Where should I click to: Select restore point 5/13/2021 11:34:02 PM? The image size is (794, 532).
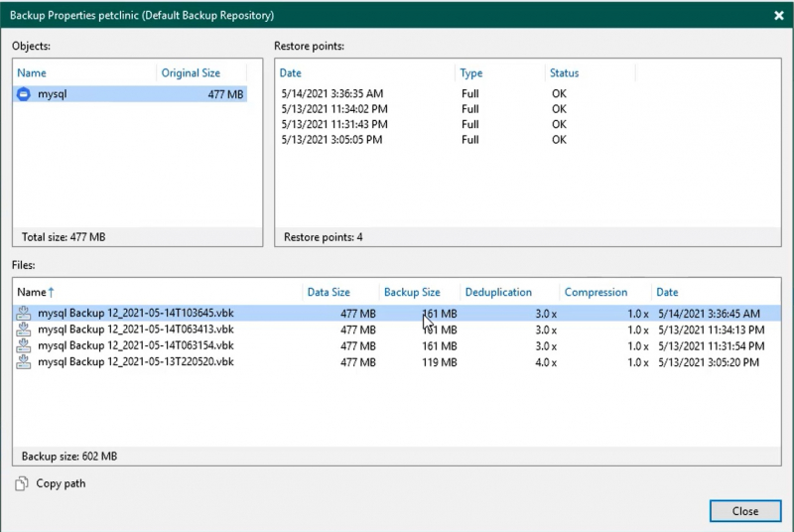[x=334, y=109]
